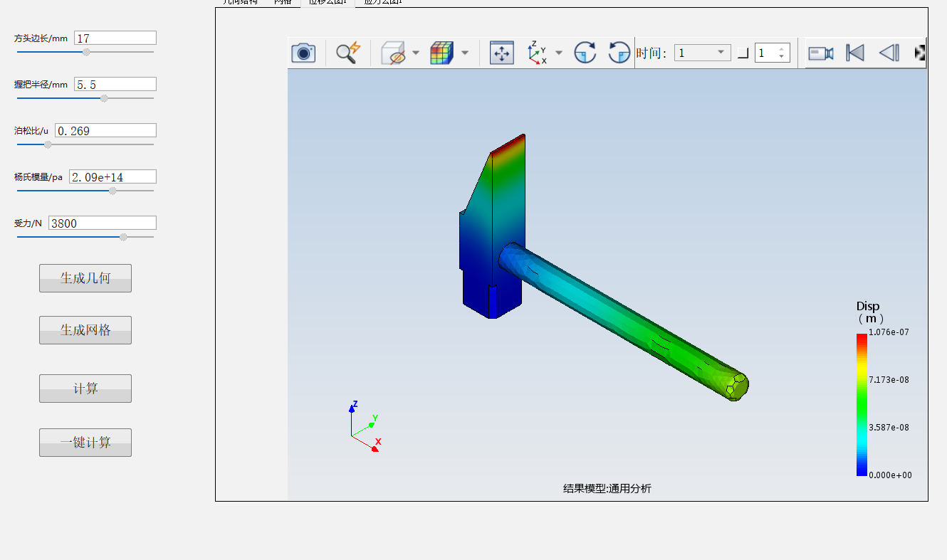Click the 泊松比 slider handle
947x560 pixels.
click(48, 144)
